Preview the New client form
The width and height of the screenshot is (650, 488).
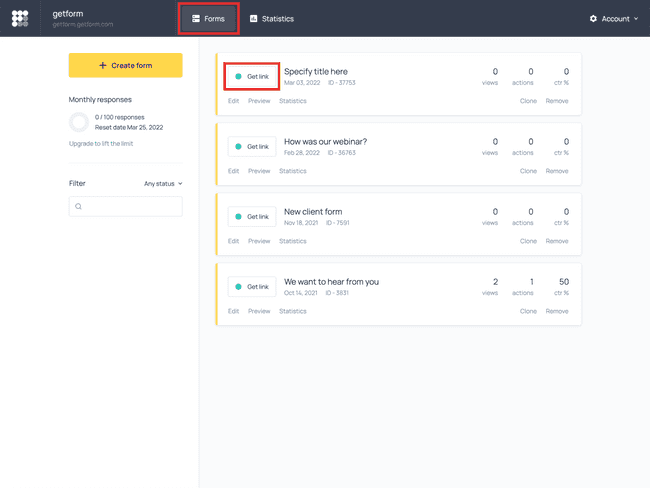[259, 241]
